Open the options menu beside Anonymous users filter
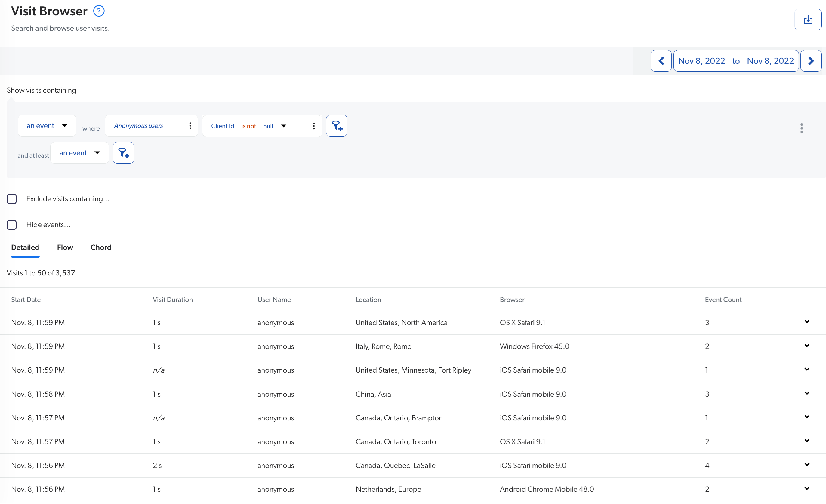 click(190, 126)
